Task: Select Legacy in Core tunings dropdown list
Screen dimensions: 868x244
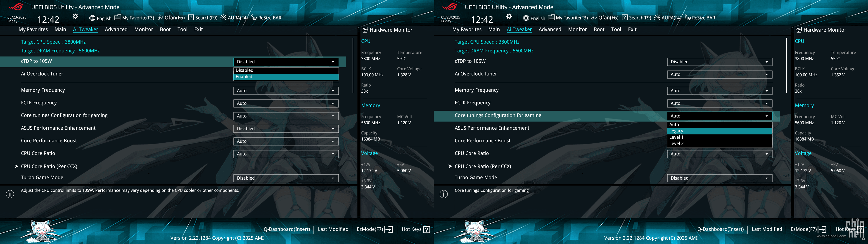Action: coord(719,131)
